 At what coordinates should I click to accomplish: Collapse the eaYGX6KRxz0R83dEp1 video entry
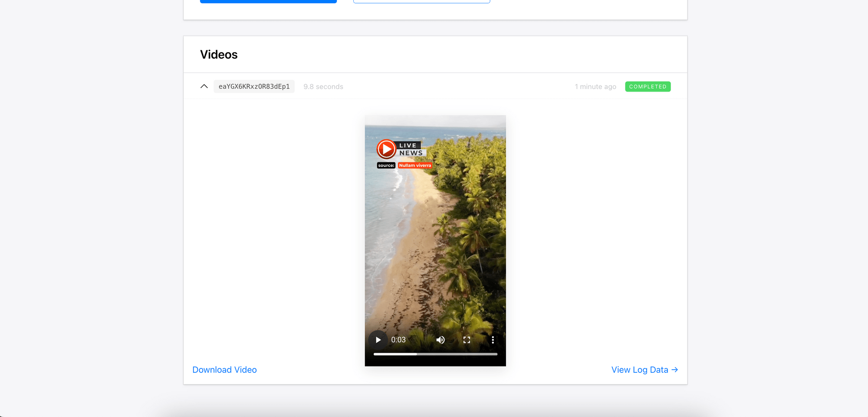click(x=204, y=86)
